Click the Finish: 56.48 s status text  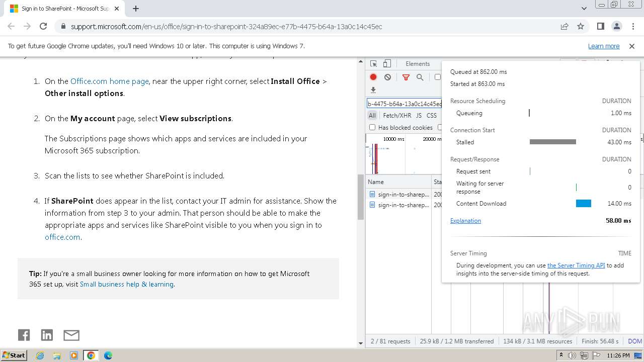coord(599,341)
